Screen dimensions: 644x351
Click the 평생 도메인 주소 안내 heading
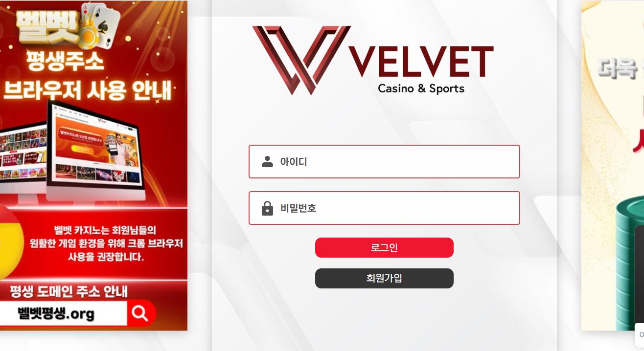69,291
